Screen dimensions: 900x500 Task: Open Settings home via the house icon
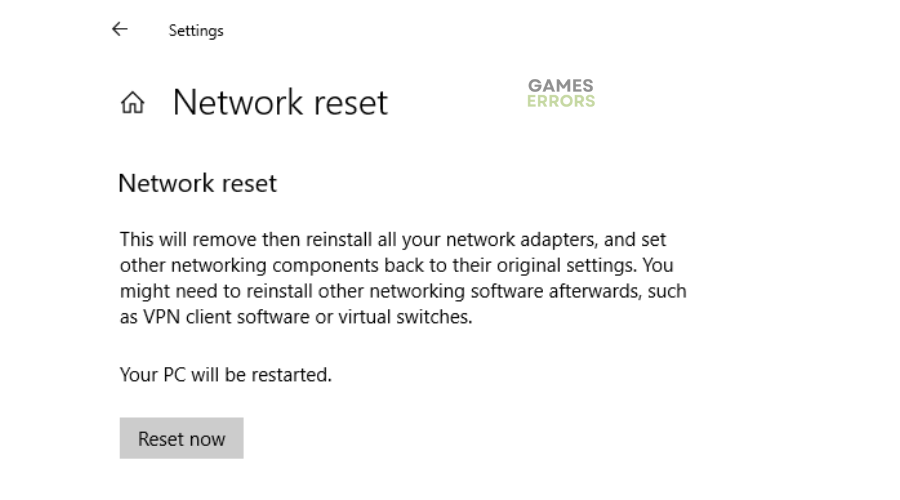pyautogui.click(x=133, y=103)
